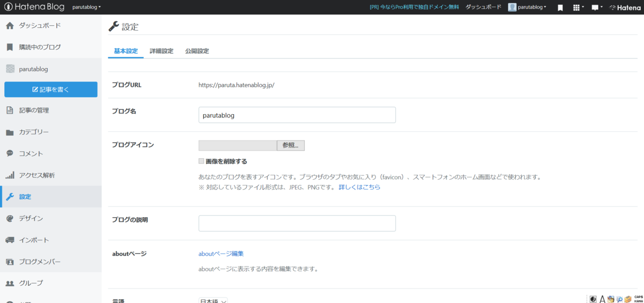Click the CAPS KANA indicator
Image resolution: width=644 pixels, height=303 pixels.
[x=638, y=299]
